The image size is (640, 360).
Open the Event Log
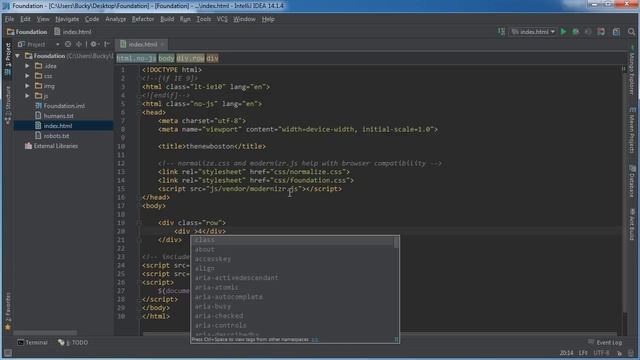coord(605,342)
